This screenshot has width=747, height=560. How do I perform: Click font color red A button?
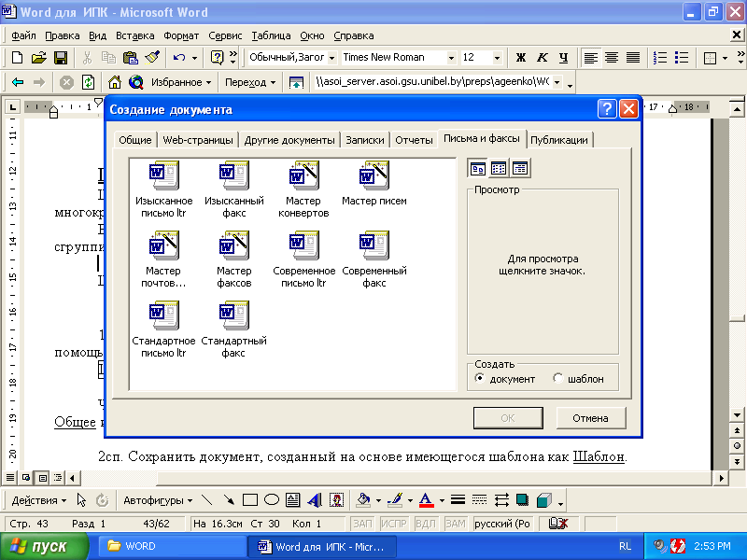pyautogui.click(x=427, y=500)
